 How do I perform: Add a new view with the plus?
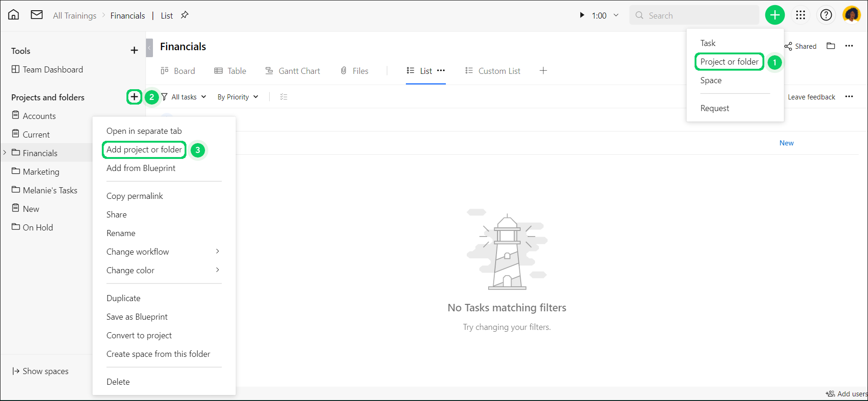[543, 71]
